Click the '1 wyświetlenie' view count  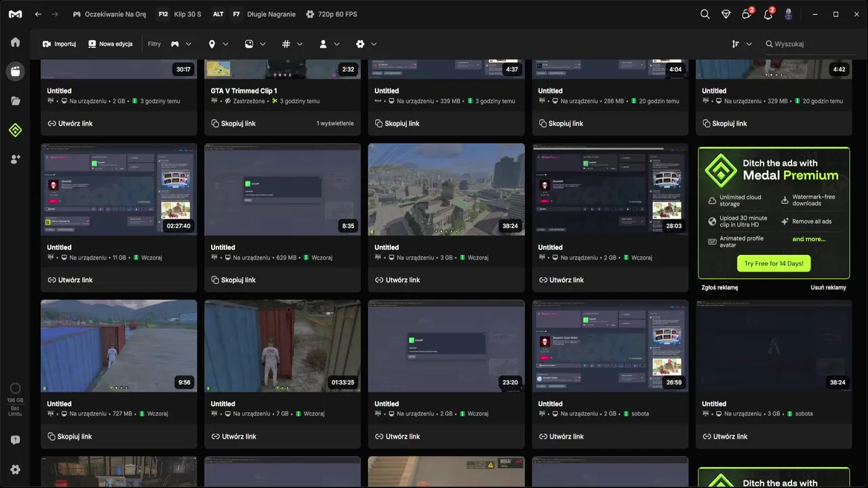click(x=335, y=123)
